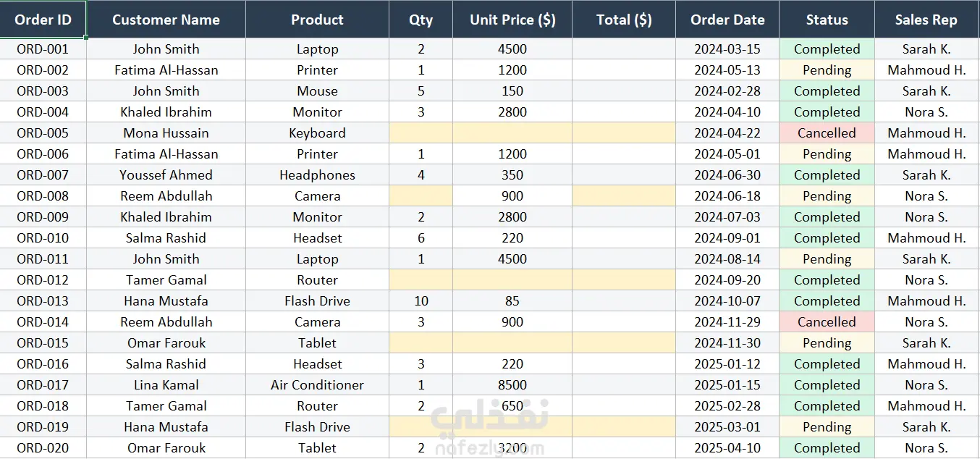This screenshot has width=980, height=459.
Task: Click the Cancelled status for ORD-014
Action: point(827,322)
